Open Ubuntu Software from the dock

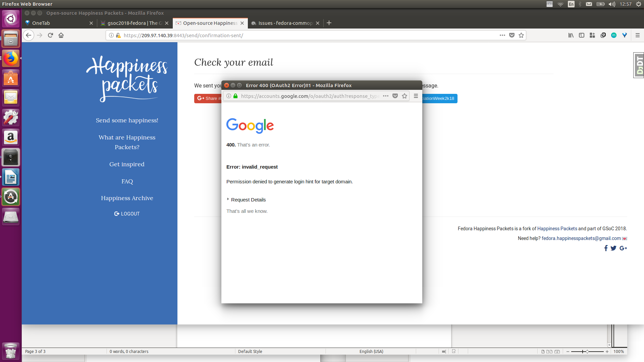tap(11, 78)
